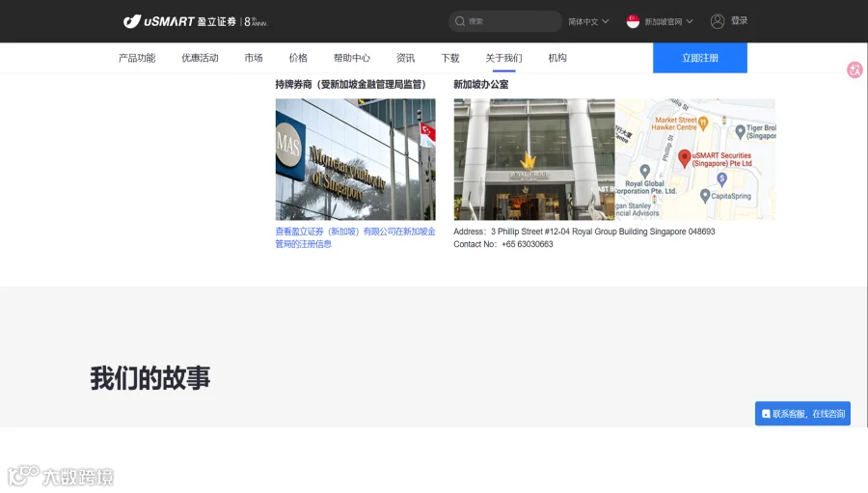Open the 优惠活动 menu
Screen dimensions: 868x493
200,58
